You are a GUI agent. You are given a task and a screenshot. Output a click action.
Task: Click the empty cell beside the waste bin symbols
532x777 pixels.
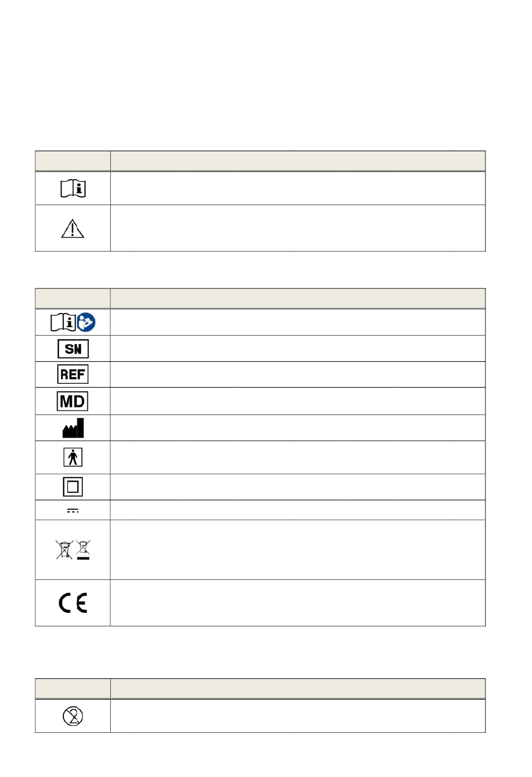coord(298,550)
